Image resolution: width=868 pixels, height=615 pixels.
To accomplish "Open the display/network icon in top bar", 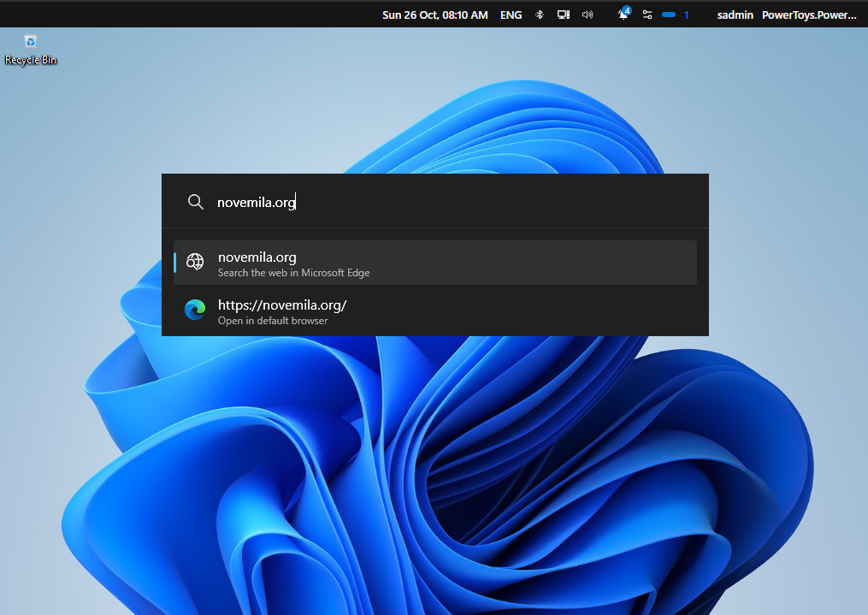I will click(564, 15).
